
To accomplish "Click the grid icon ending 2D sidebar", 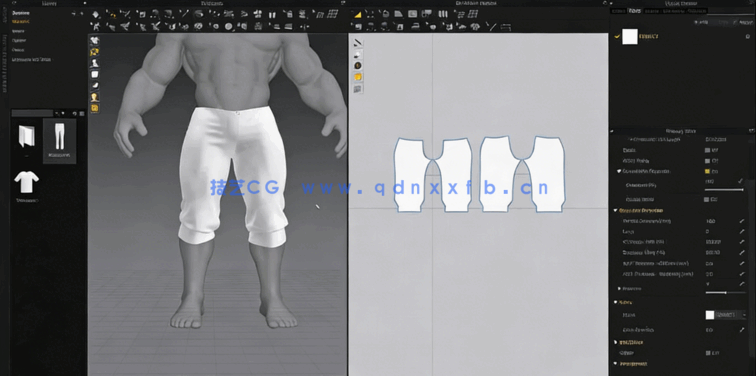I will click(x=358, y=89).
